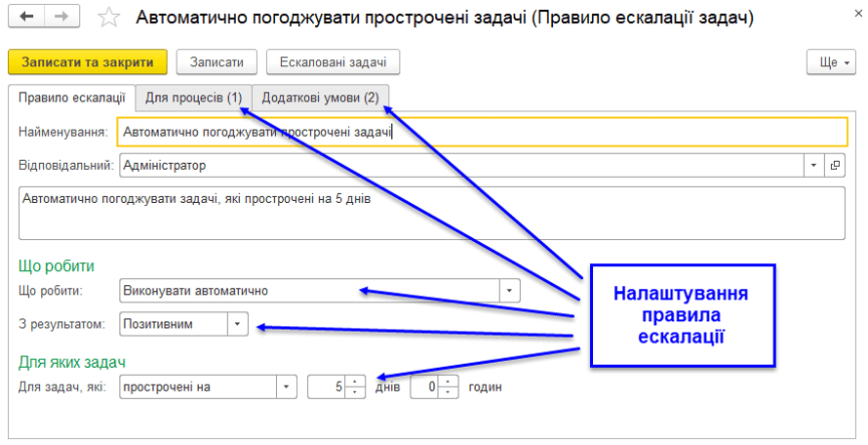
Task: Increase the днів spinner value
Action: tap(356, 383)
